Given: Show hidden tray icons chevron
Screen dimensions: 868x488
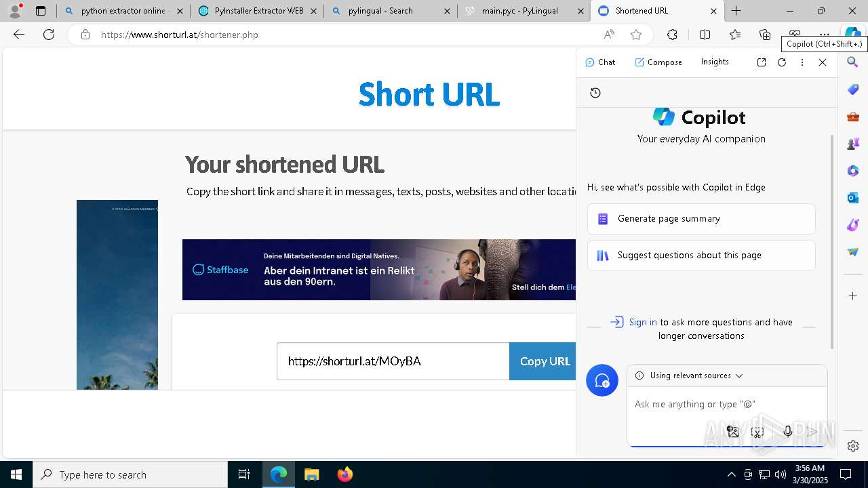Looking at the screenshot, I should tap(731, 474).
